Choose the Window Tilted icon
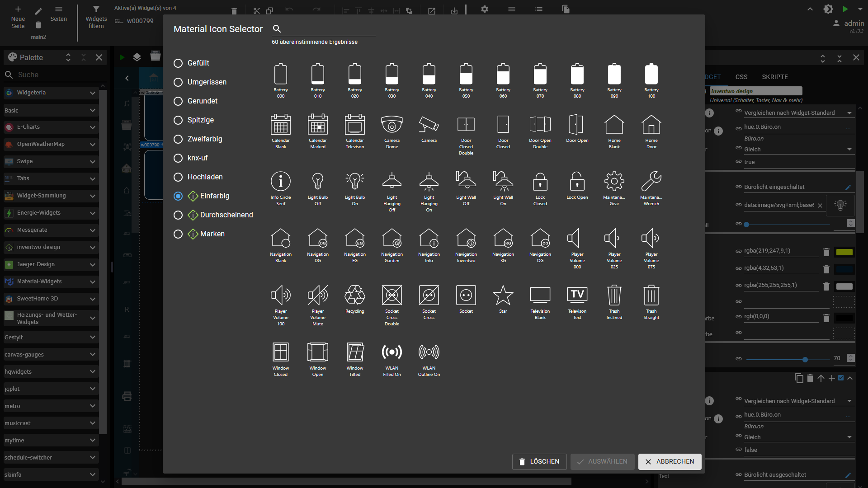Screen dimensions: 868x488 tap(355, 352)
